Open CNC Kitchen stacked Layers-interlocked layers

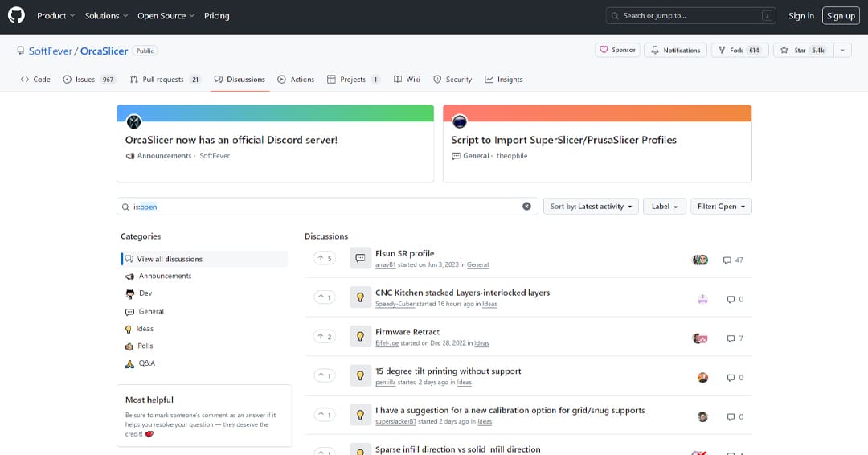(462, 293)
